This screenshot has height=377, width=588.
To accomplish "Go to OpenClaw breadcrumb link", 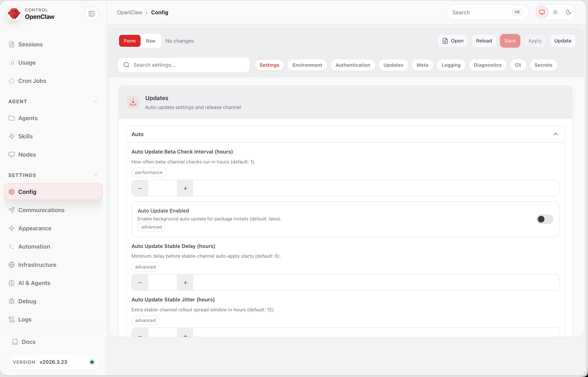I will coord(129,12).
